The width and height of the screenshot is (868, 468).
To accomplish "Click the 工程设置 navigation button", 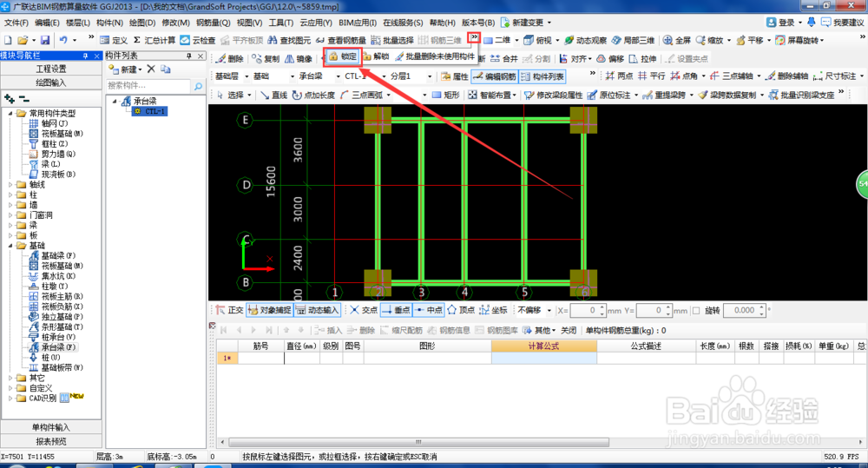I will coord(51,68).
